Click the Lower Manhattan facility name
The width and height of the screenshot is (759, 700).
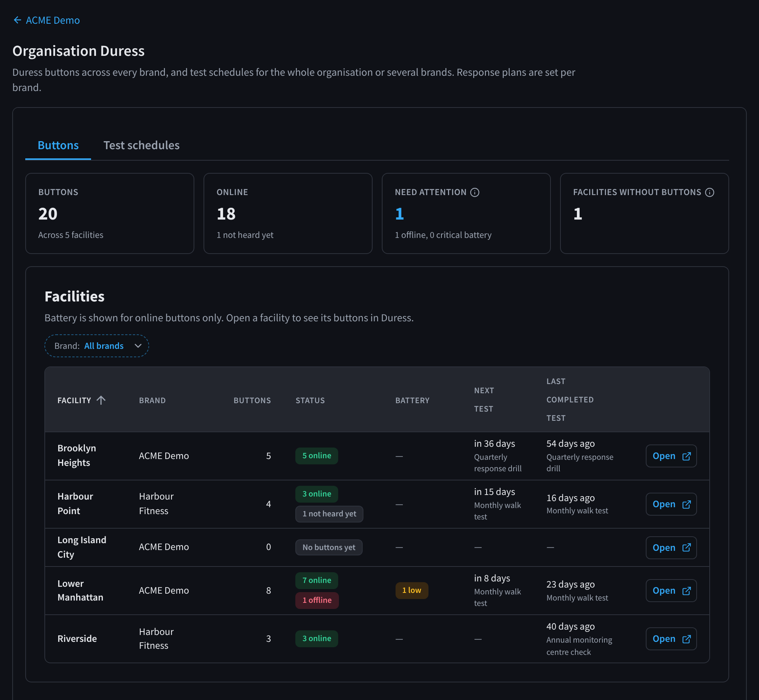pos(80,590)
